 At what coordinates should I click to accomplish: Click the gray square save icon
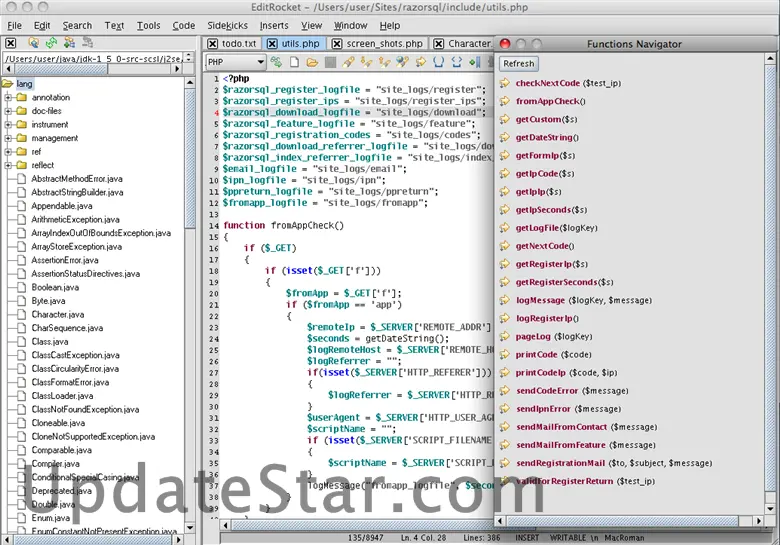coord(330,62)
